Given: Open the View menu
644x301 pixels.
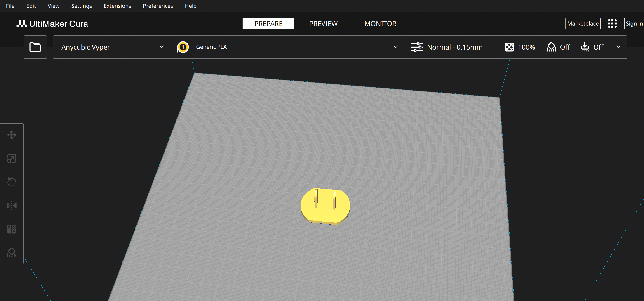Looking at the screenshot, I should pyautogui.click(x=54, y=6).
